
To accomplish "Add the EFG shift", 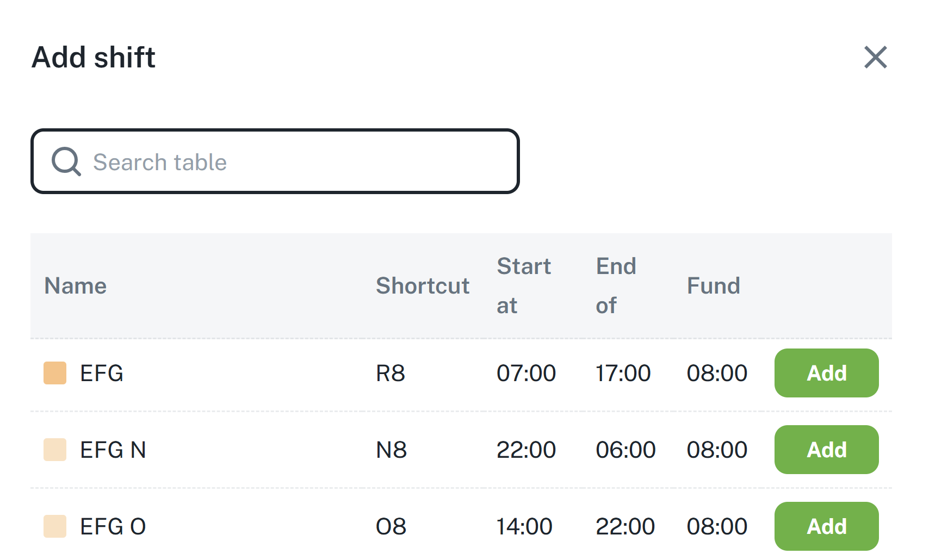I will [826, 373].
